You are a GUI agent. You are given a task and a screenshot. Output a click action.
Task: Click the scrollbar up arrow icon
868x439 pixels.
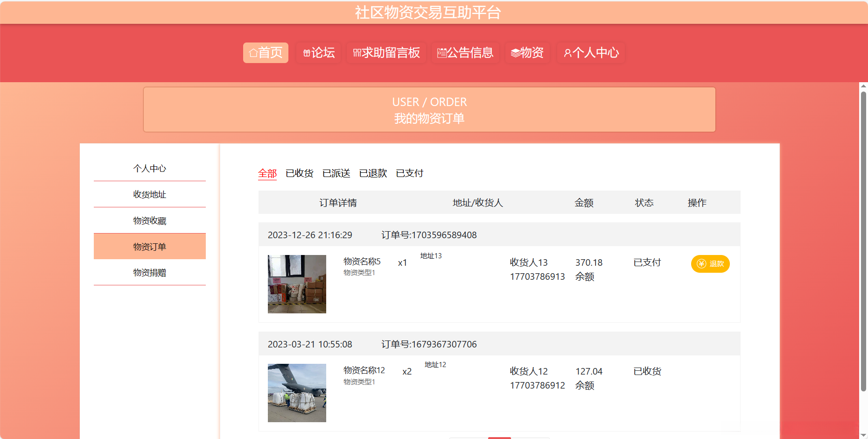point(863,85)
